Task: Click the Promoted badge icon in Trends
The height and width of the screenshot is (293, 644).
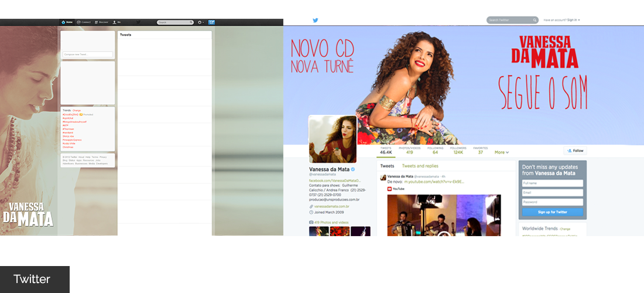Action: click(81, 115)
